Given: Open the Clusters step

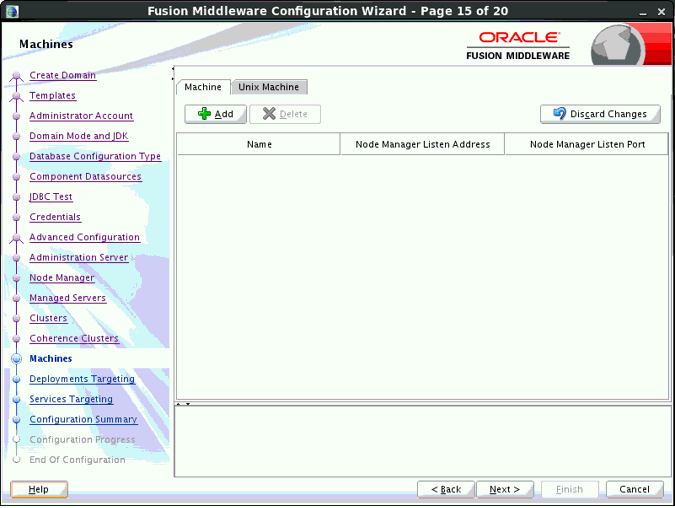Looking at the screenshot, I should [48, 318].
